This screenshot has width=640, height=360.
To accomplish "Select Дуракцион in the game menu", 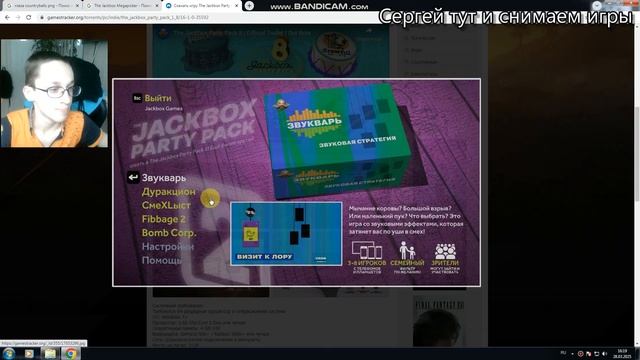I will pyautogui.click(x=169, y=191).
